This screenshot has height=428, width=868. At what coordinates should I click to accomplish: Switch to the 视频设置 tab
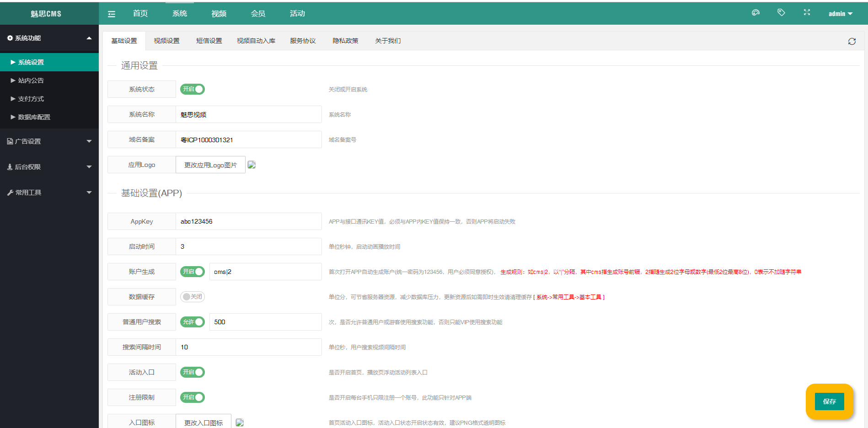tap(166, 41)
